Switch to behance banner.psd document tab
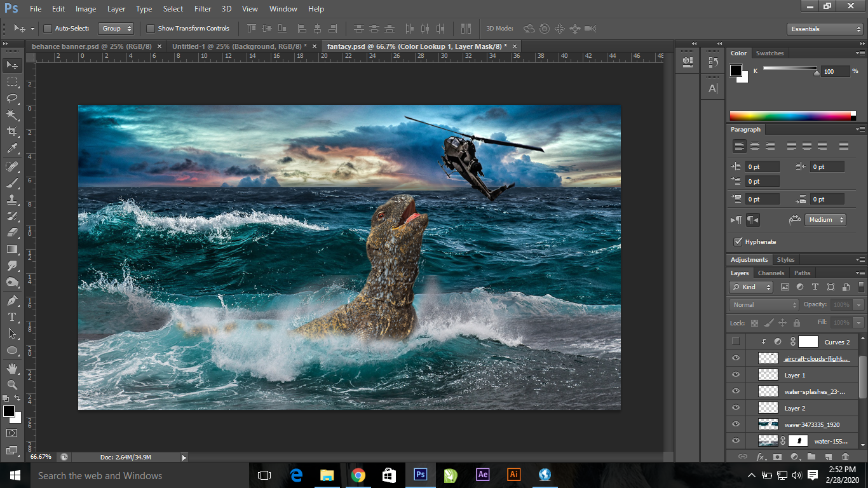 point(91,46)
